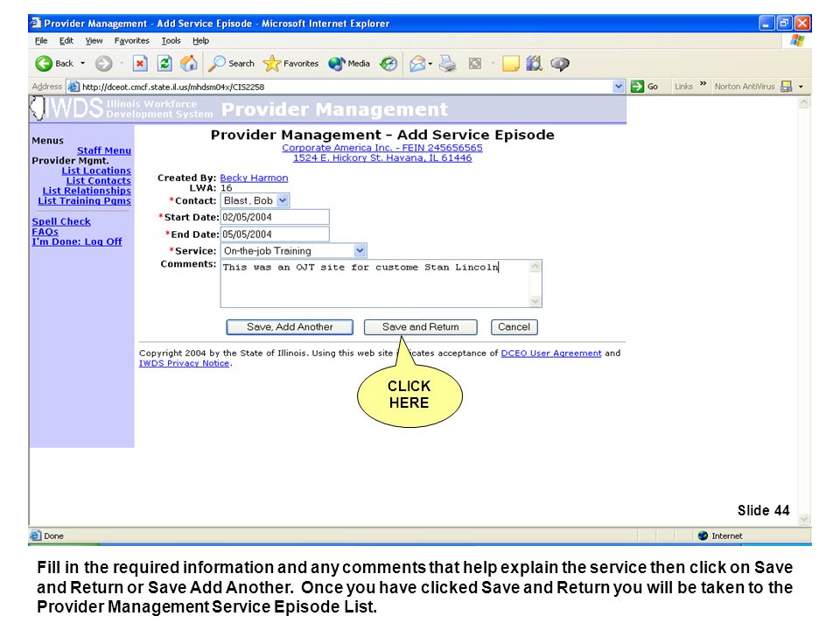
Task: Click the address bar URL field
Action: (346, 87)
